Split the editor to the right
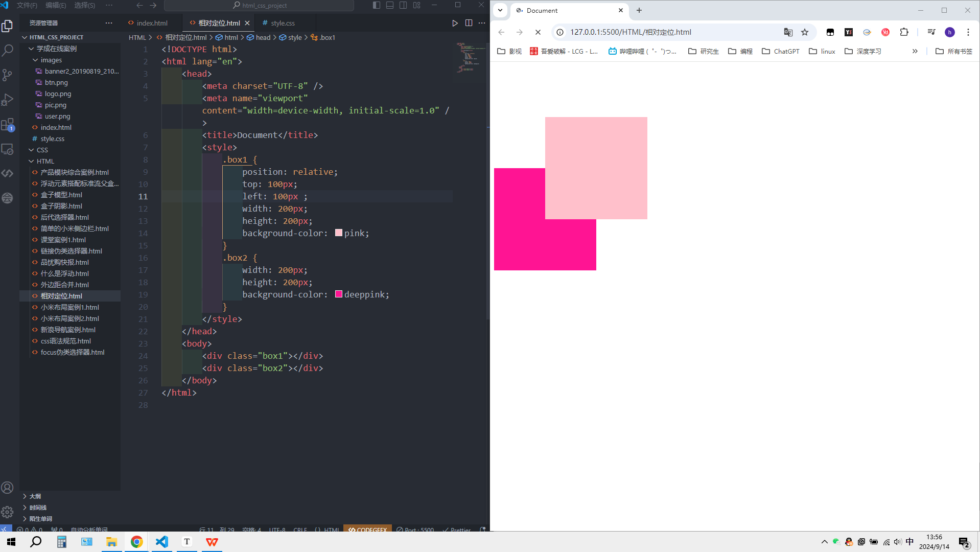 (469, 23)
